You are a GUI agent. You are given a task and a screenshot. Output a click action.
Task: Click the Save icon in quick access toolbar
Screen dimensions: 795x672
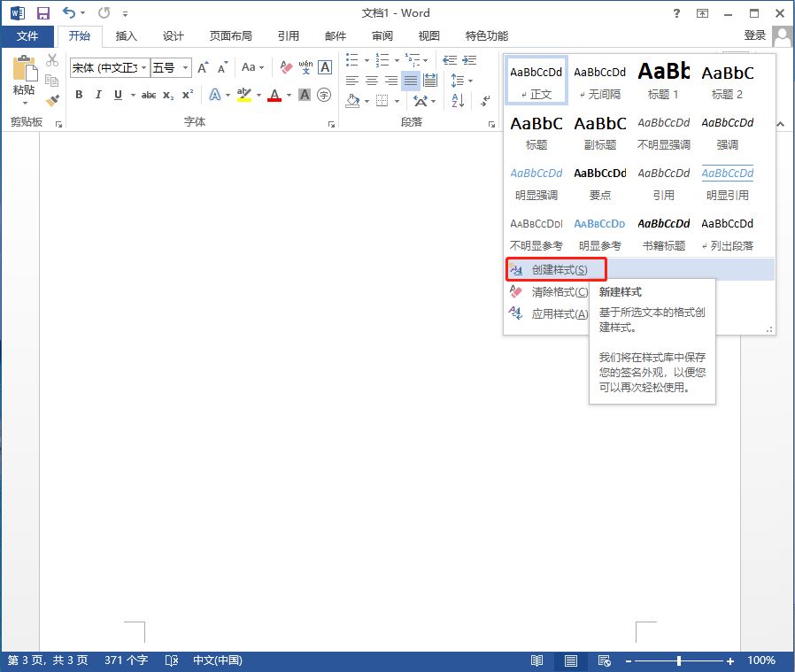tap(42, 13)
